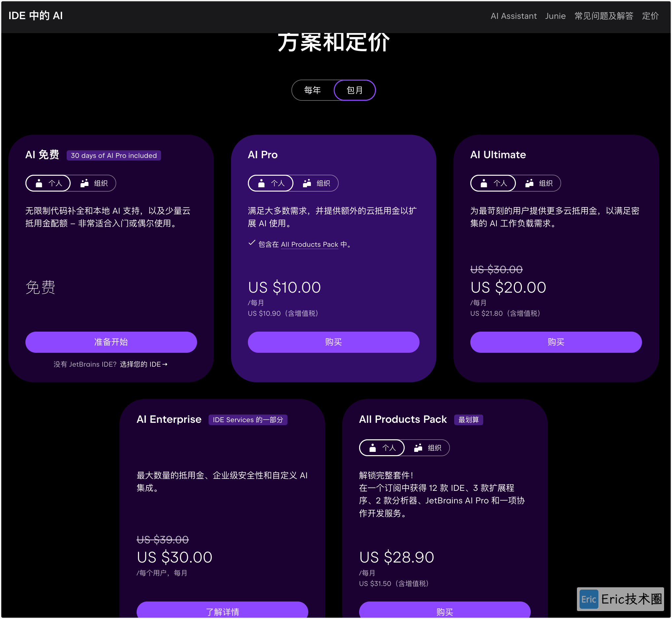This screenshot has height=619, width=672.
Task: Choose 组织 in the AI Ultimate card
Action: pos(539,183)
